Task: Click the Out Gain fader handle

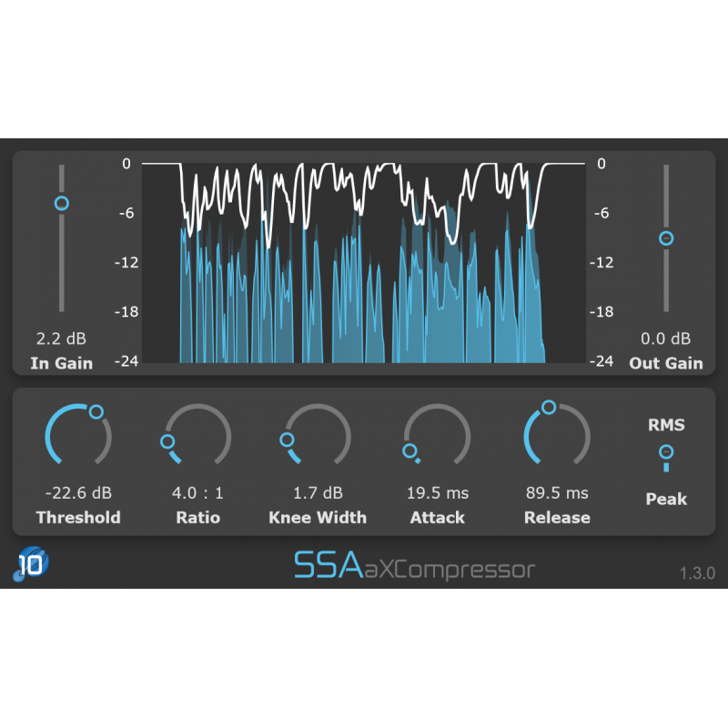Action: pyautogui.click(x=665, y=238)
